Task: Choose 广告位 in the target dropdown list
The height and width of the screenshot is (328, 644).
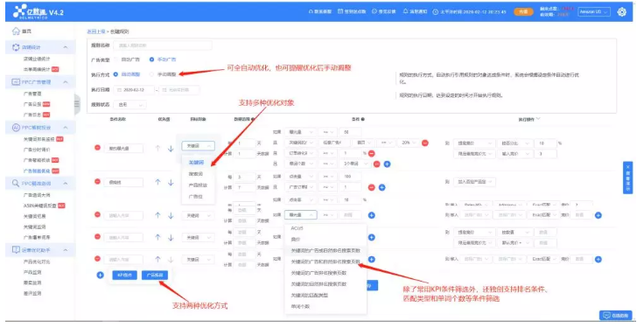Action: click(196, 197)
